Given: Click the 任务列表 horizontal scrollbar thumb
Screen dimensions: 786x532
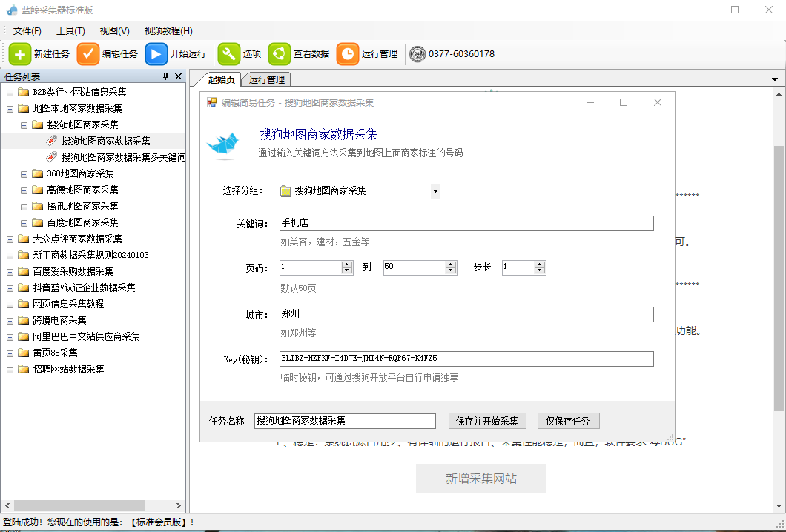Looking at the screenshot, I should point(78,505).
